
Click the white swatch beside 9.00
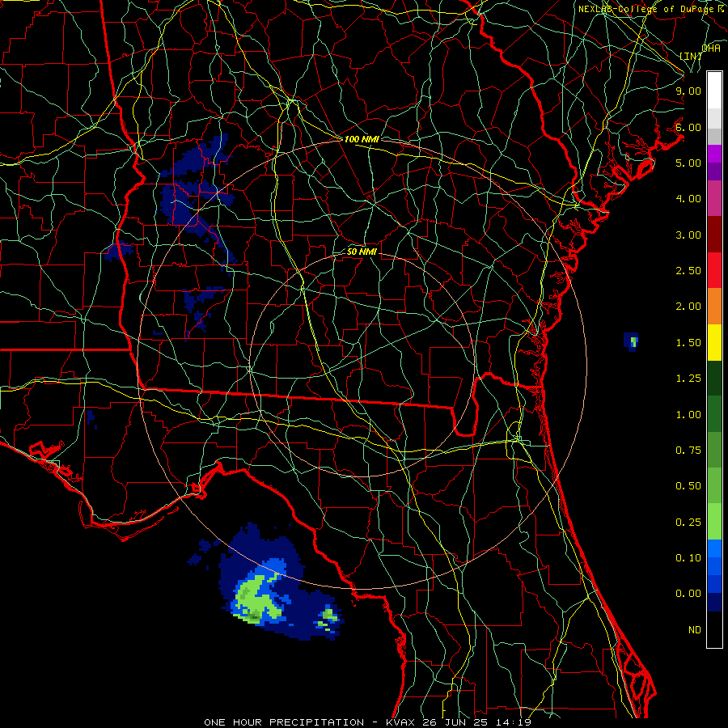coord(714,91)
